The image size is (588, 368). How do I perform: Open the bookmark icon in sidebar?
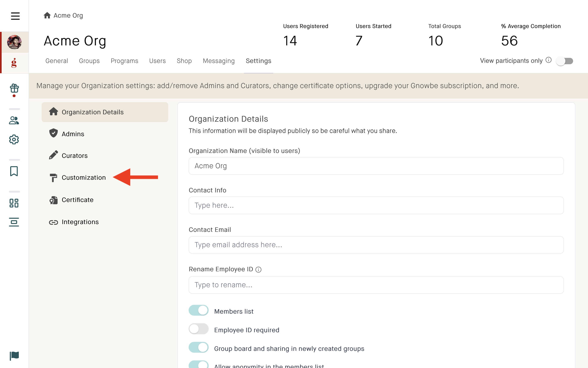pos(14,171)
